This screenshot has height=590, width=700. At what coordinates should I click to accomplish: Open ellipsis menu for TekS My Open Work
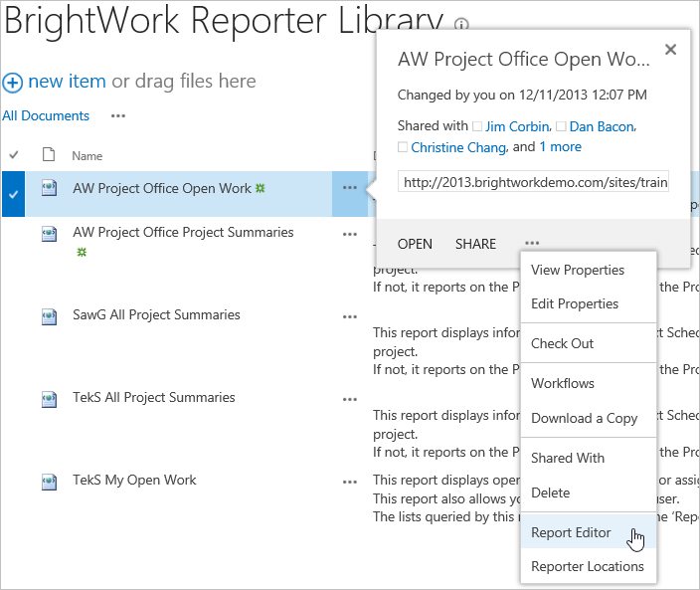pyautogui.click(x=349, y=482)
